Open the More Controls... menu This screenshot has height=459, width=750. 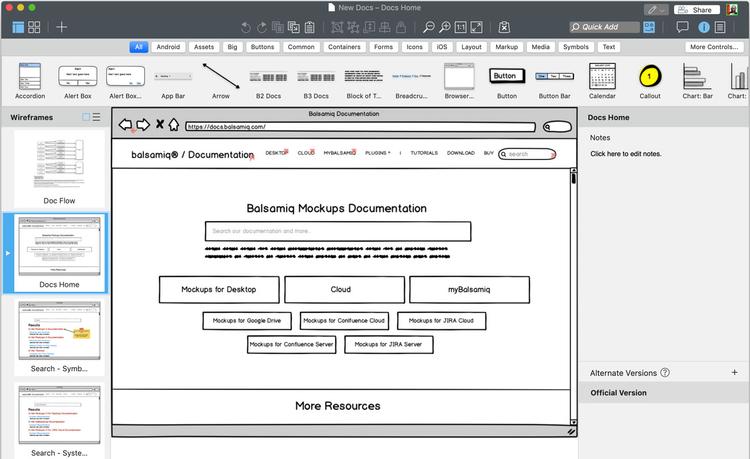(714, 47)
